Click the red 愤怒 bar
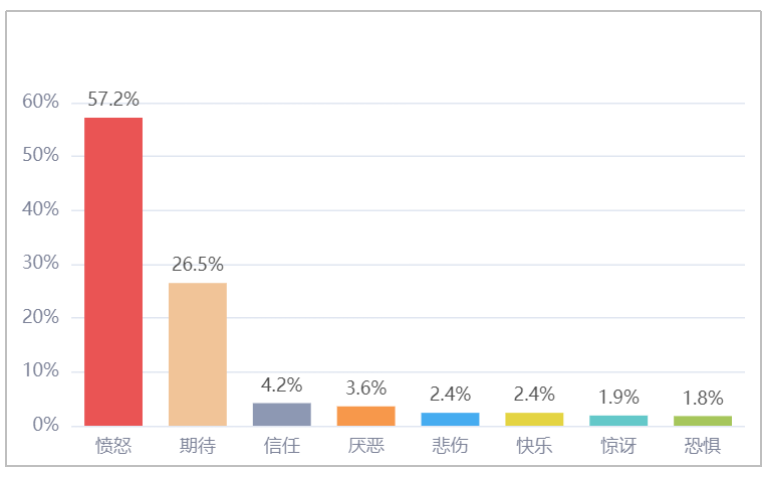The height and width of the screenshot is (480, 768). 113,272
